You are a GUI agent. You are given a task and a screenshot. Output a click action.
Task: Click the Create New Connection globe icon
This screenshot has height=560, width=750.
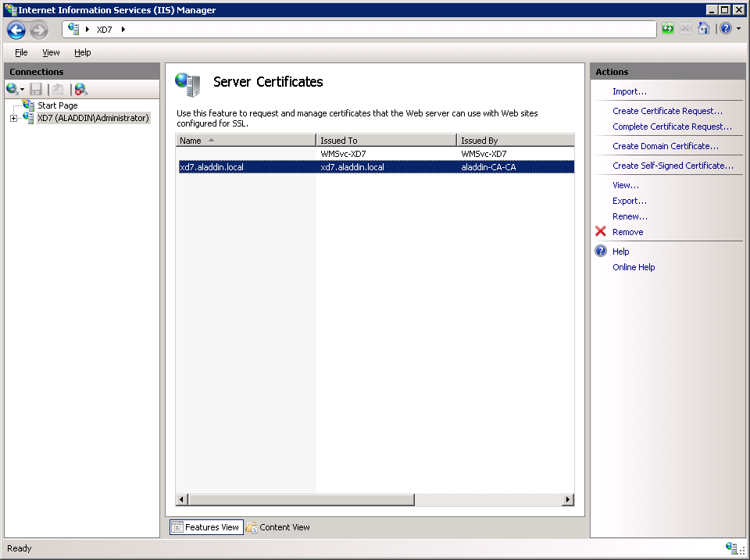12,89
